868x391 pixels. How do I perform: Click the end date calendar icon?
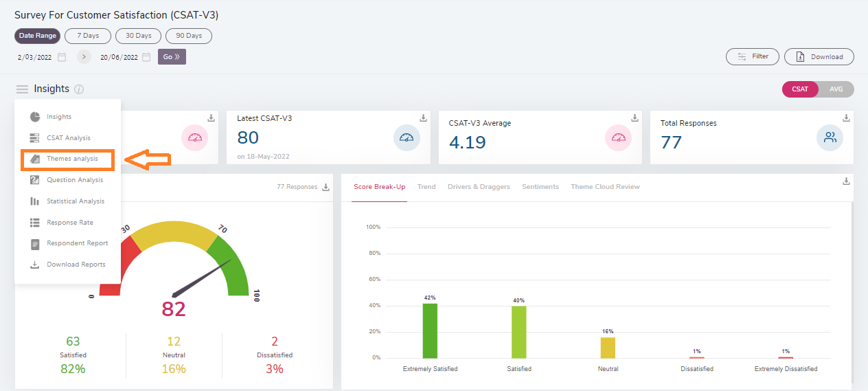[146, 57]
